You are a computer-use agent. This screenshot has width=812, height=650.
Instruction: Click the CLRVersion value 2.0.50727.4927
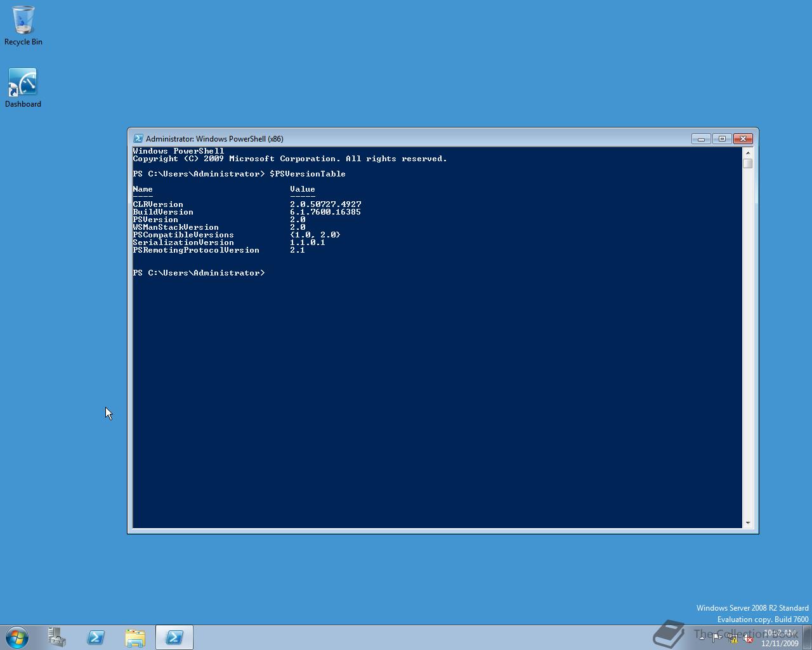coord(325,204)
